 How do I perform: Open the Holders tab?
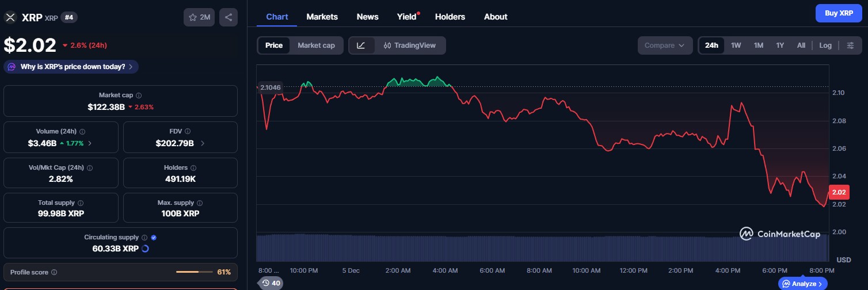coord(450,17)
